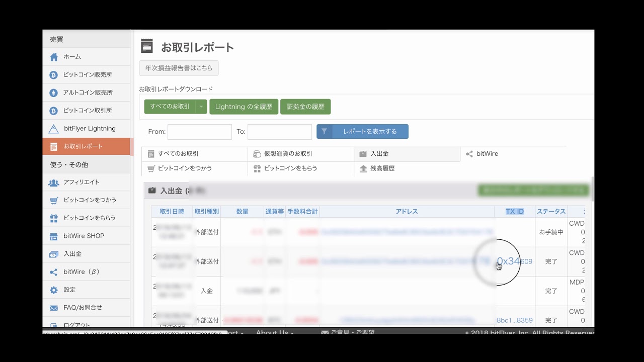Download 証拠金の履歴
644x362 pixels.
coord(305,107)
